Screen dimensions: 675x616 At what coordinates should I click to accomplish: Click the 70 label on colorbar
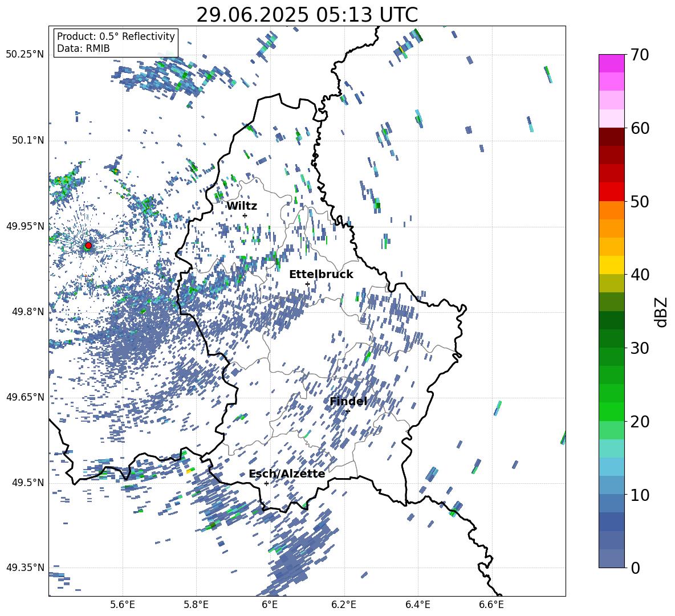coord(640,55)
